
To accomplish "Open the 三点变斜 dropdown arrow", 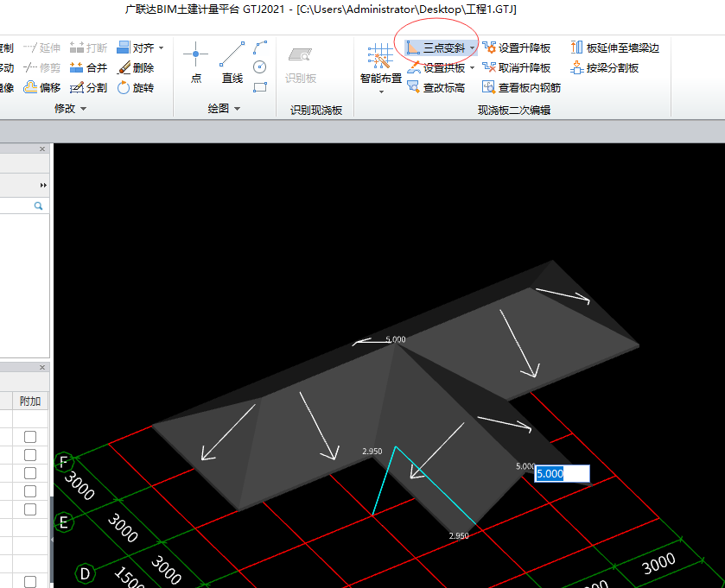I will point(472,47).
